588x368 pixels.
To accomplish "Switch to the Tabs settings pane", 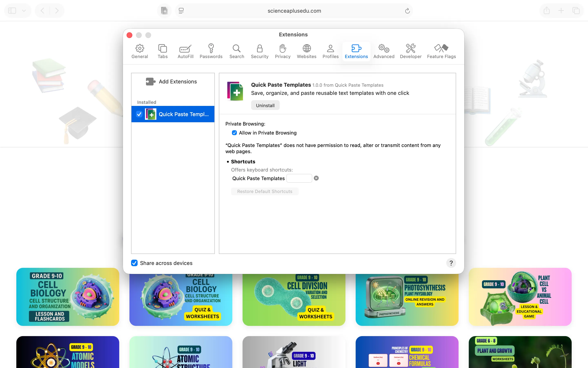I will (x=163, y=51).
